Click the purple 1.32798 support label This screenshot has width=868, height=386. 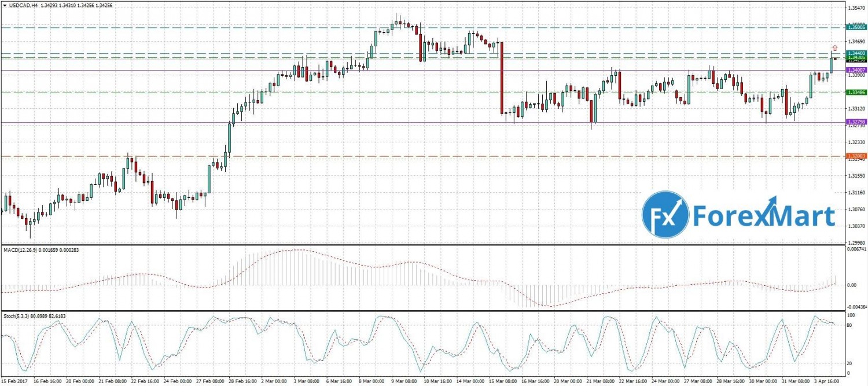click(856, 122)
